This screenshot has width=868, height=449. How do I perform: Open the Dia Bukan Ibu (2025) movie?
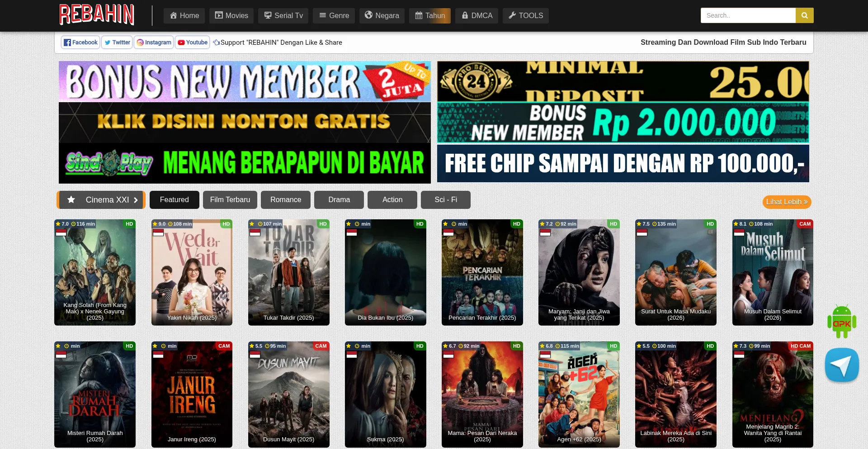pyautogui.click(x=386, y=272)
